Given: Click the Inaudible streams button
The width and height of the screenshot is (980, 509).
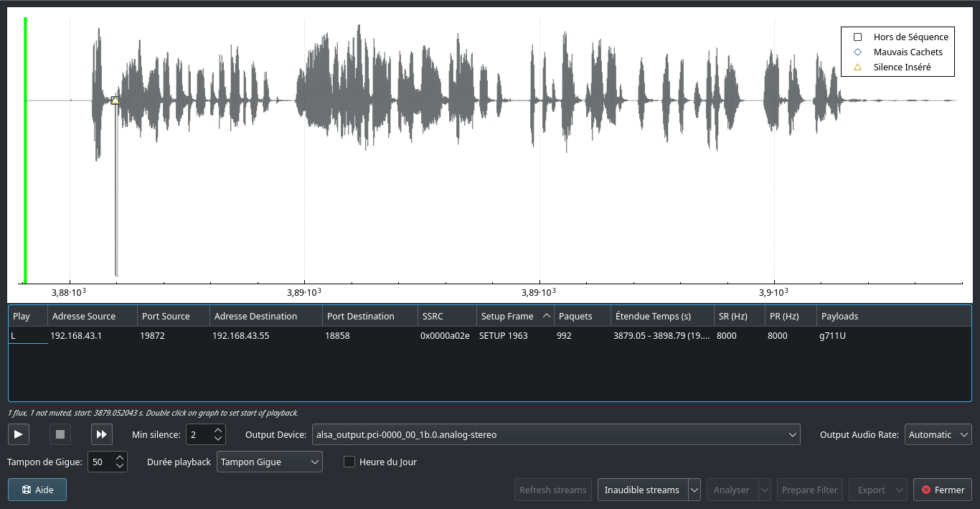Looking at the screenshot, I should coord(642,490).
